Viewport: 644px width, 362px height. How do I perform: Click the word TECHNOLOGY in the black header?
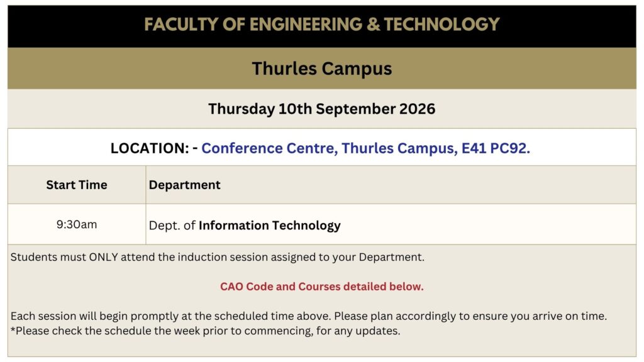pos(442,25)
